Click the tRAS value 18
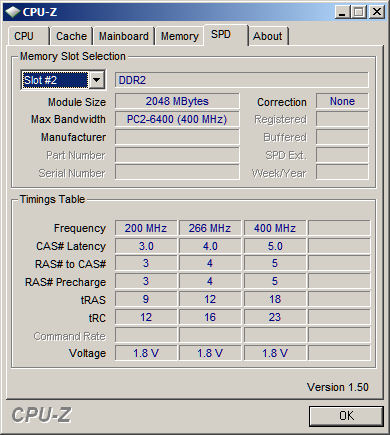Viewport: 390px width, 435px height. [x=275, y=299]
